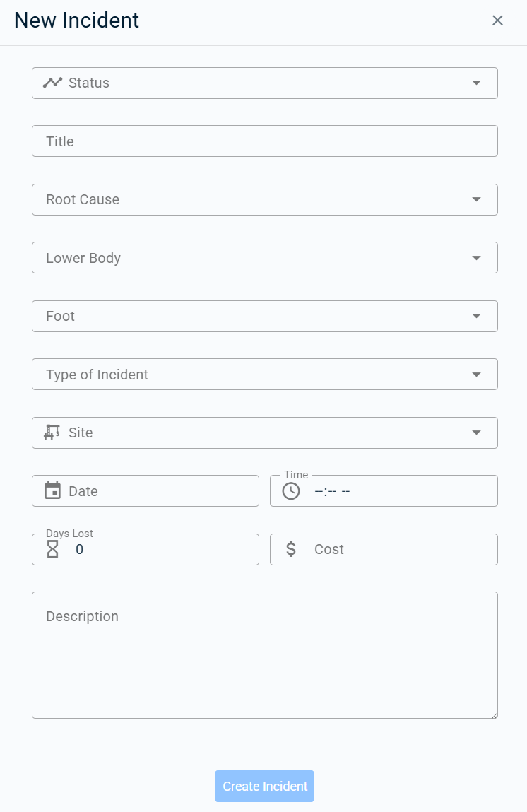Click the calendar icon in Date field
Screen dimensions: 527x812
point(52,490)
